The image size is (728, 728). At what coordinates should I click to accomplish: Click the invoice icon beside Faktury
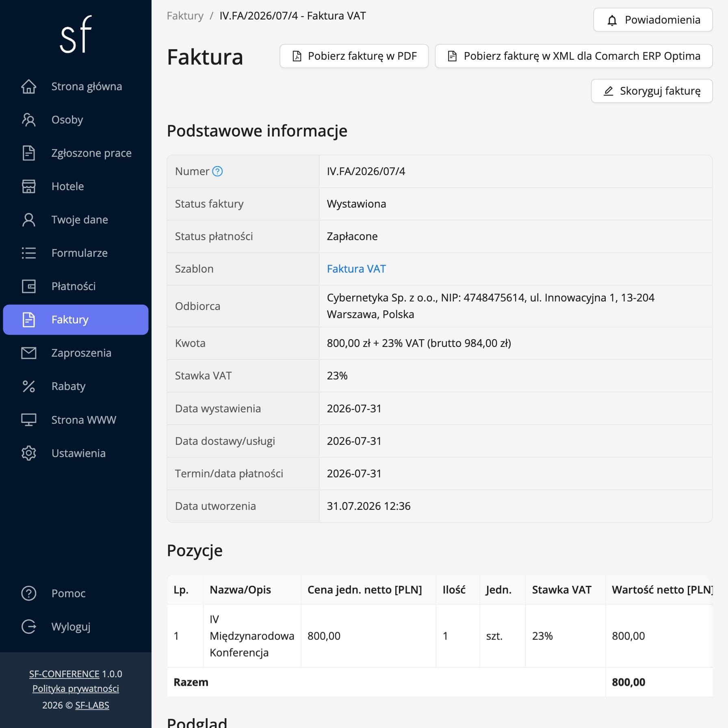pos(28,320)
